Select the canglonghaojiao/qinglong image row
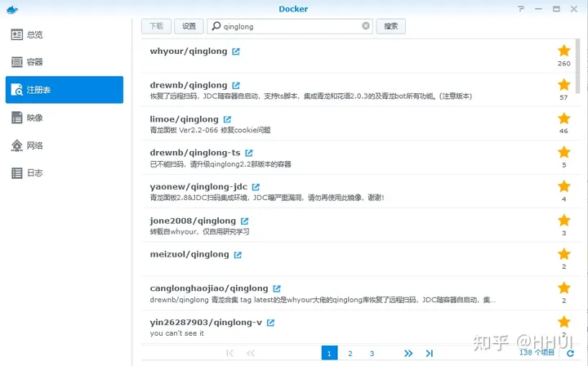Screen dimensions: 588x366 coord(359,292)
